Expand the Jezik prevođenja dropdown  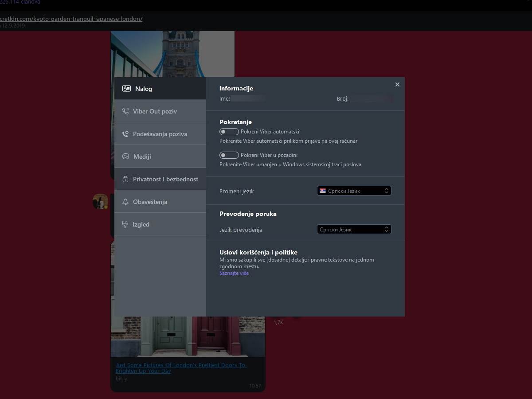click(x=354, y=229)
